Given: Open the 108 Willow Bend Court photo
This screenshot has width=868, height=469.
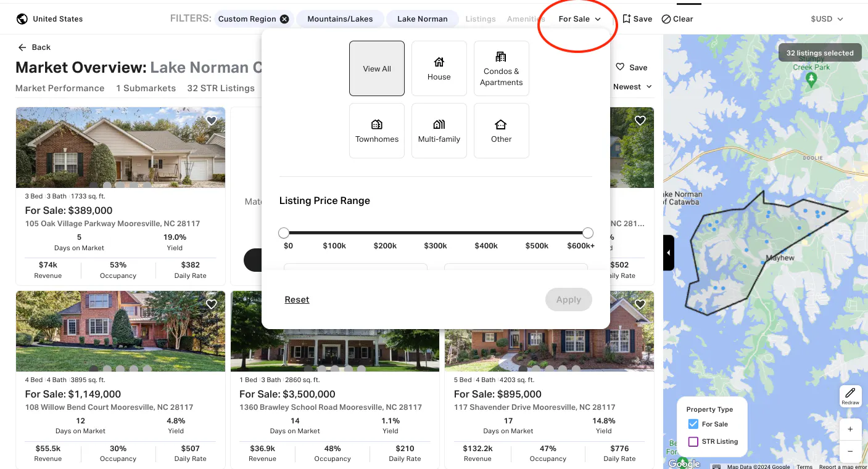Looking at the screenshot, I should pos(120,331).
